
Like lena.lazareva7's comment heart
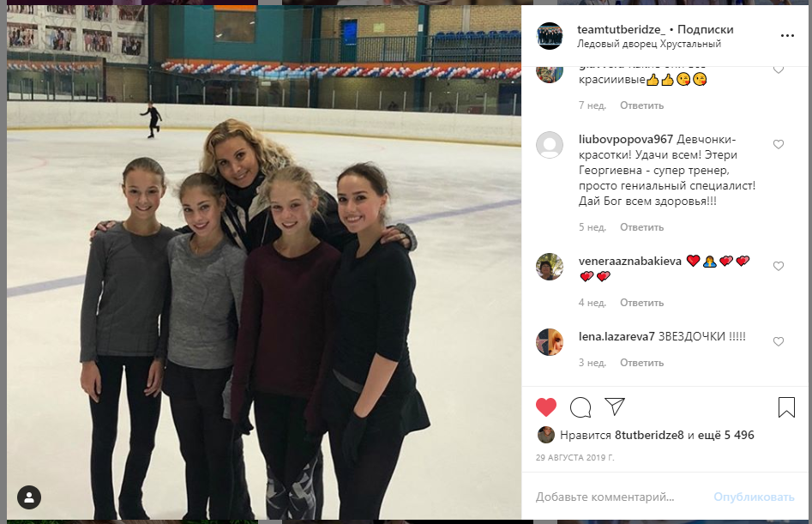779,341
